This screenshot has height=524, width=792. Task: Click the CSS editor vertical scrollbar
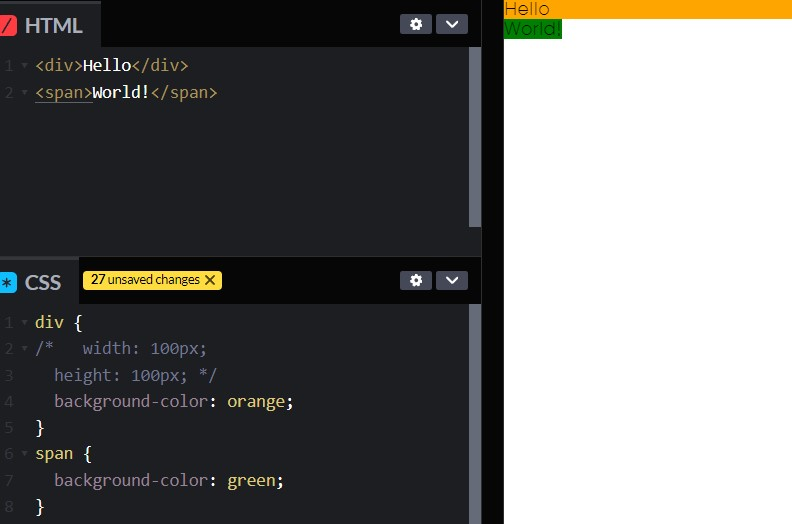click(475, 414)
